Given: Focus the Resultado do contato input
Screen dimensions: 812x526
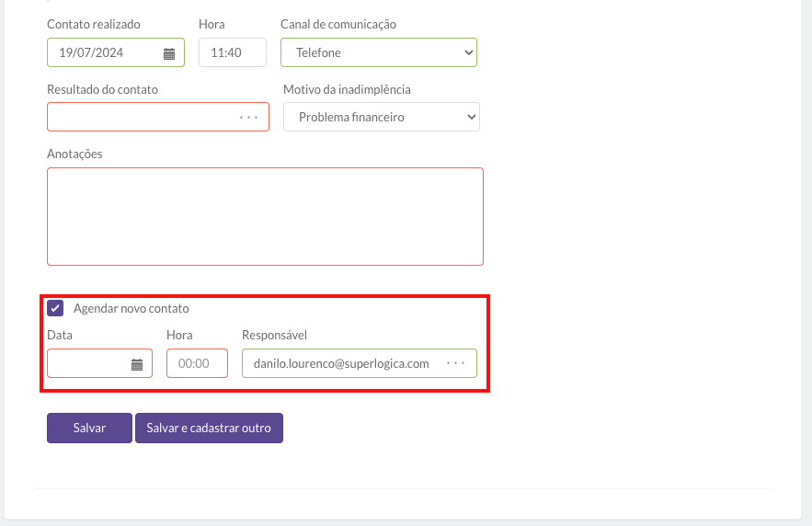Looking at the screenshot, I should pyautogui.click(x=158, y=117).
